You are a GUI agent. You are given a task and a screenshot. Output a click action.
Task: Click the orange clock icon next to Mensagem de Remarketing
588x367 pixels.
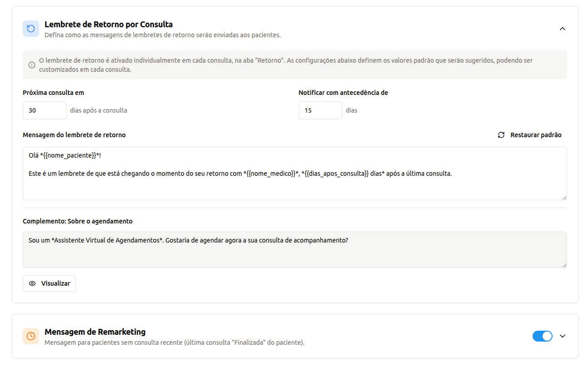pos(31,336)
